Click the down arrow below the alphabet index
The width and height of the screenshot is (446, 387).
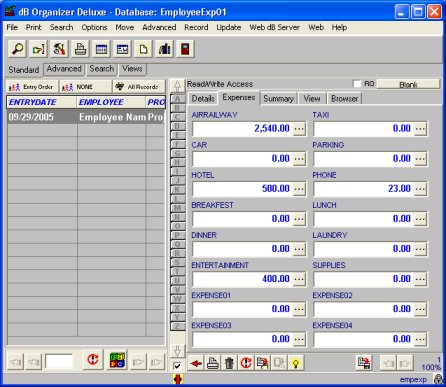[177, 351]
